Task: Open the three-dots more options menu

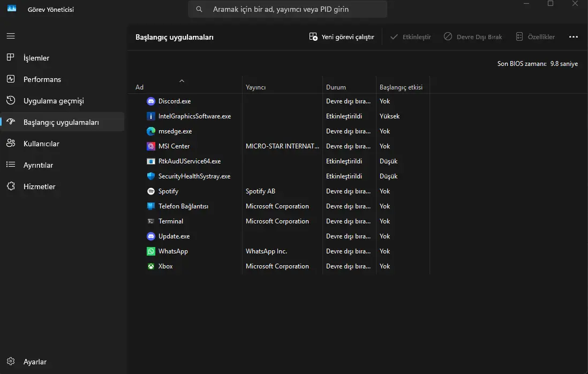Action: coord(573,37)
